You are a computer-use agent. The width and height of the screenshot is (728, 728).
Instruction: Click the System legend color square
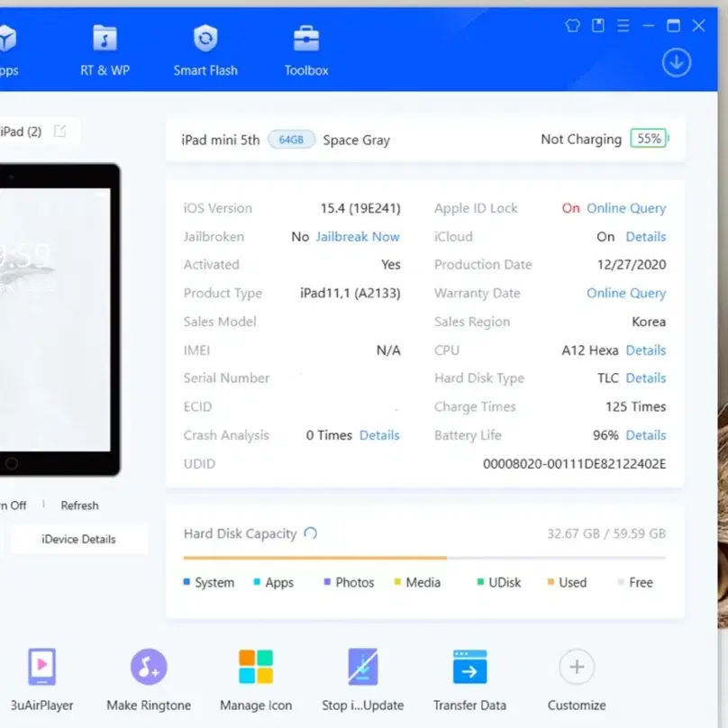pos(187,582)
